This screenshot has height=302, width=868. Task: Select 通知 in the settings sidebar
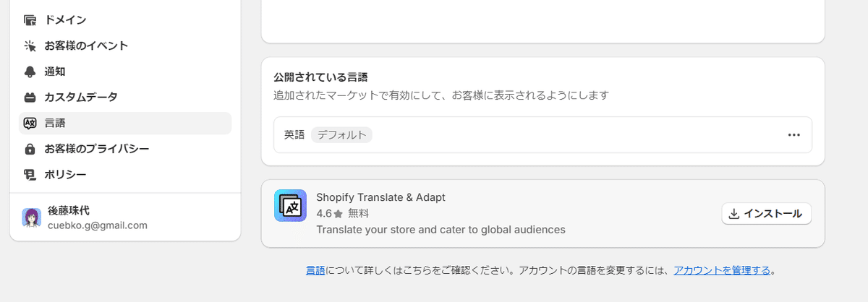(x=125, y=72)
